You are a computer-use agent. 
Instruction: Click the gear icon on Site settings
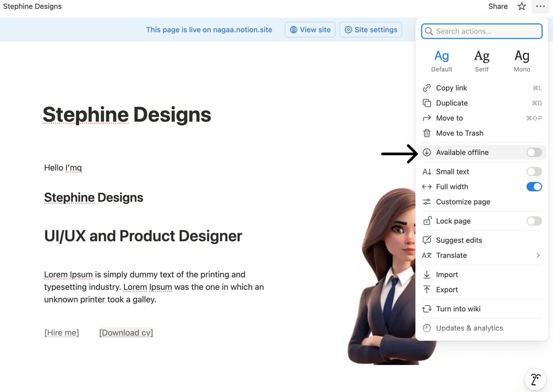coord(348,30)
